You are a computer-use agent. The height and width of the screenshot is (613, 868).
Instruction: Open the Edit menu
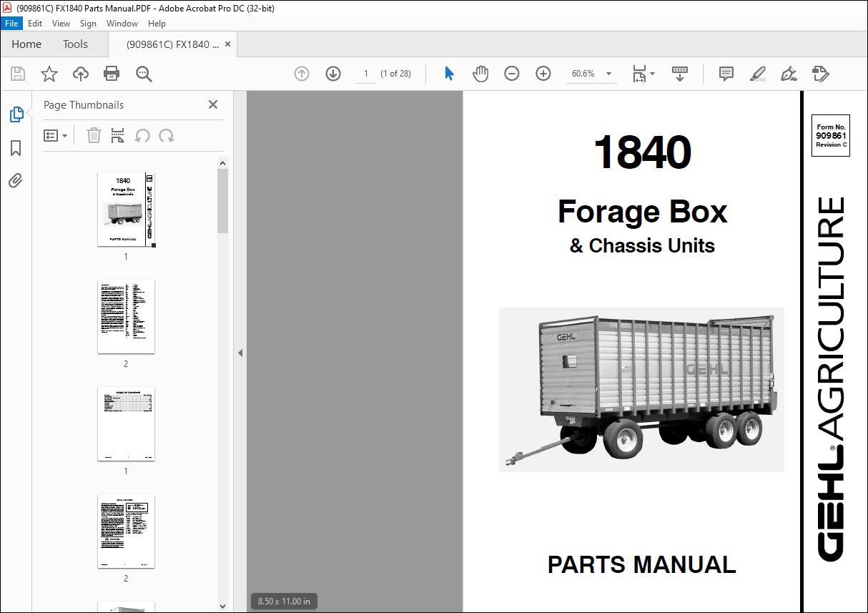pyautogui.click(x=35, y=24)
